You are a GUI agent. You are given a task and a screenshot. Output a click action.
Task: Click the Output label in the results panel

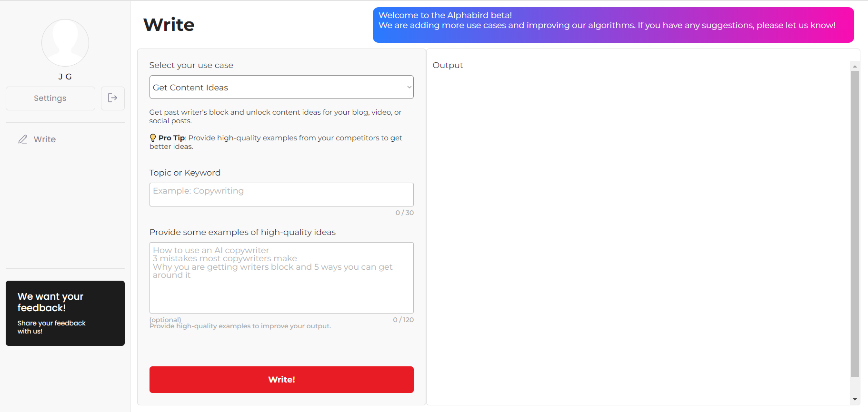448,65
